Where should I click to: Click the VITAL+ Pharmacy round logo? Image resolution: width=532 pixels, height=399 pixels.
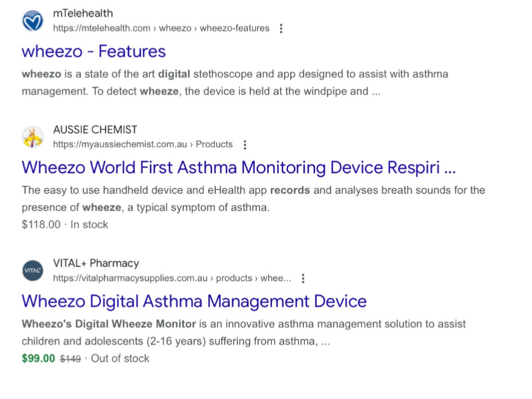pos(33,271)
